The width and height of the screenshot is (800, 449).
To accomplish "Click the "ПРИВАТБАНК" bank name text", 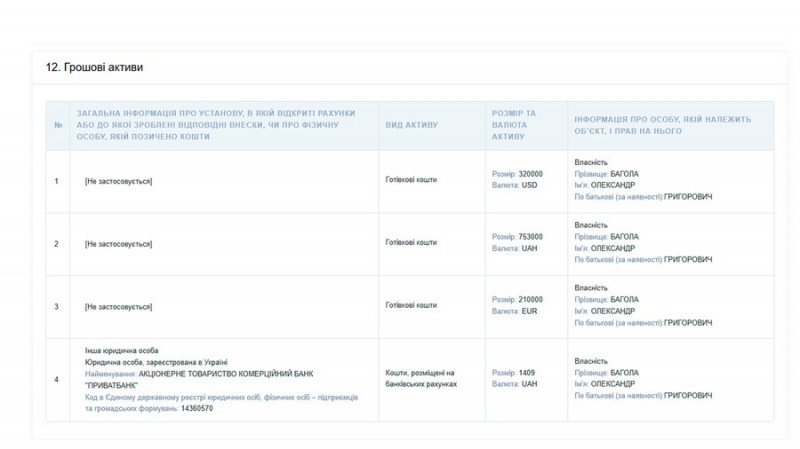I will click(x=111, y=385).
